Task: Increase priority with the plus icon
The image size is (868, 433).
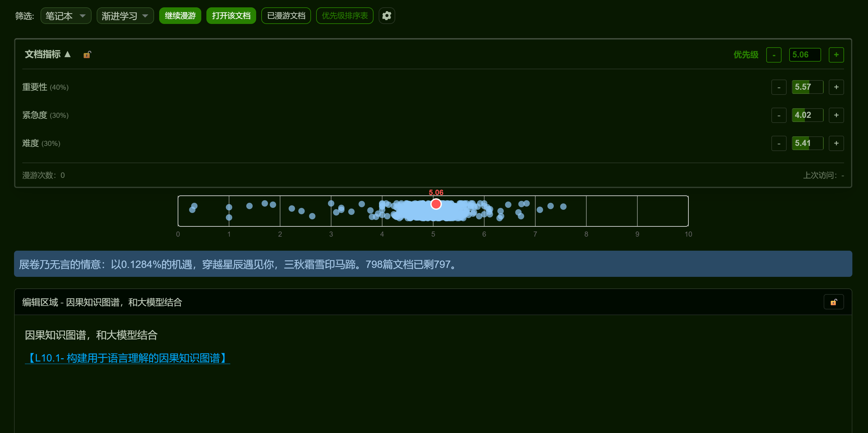Action: [836, 55]
